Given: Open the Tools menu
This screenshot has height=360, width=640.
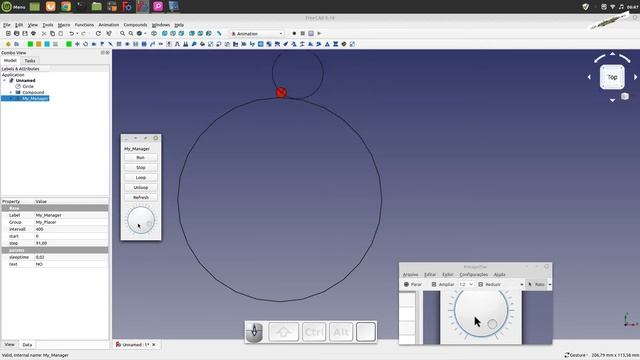Looking at the screenshot, I should 48,25.
